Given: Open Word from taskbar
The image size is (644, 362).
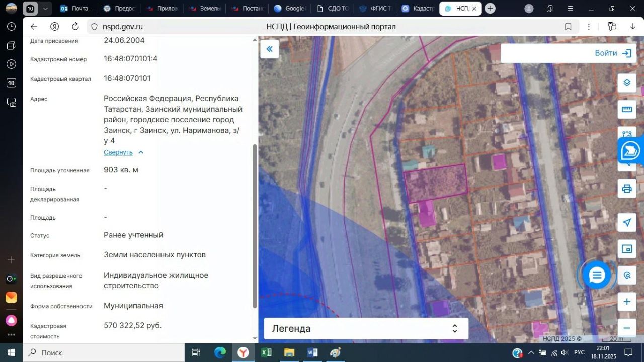Looking at the screenshot, I should click(312, 352).
